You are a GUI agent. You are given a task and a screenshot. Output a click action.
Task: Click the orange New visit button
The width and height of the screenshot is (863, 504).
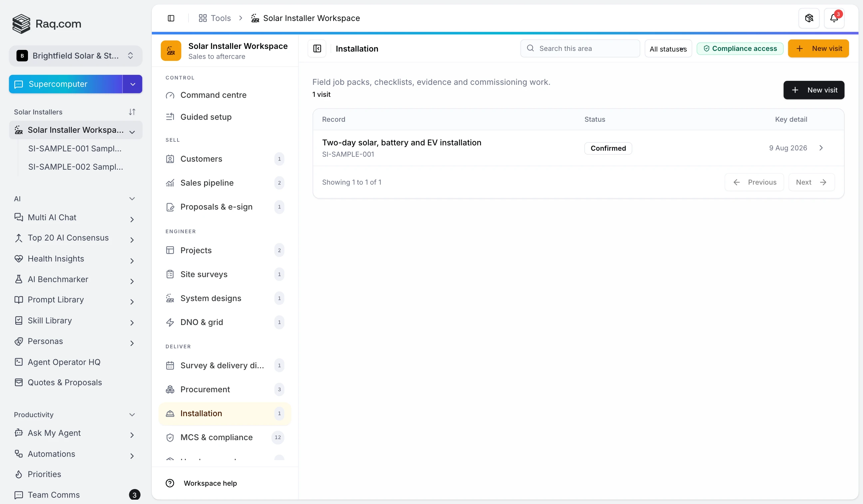pos(818,49)
